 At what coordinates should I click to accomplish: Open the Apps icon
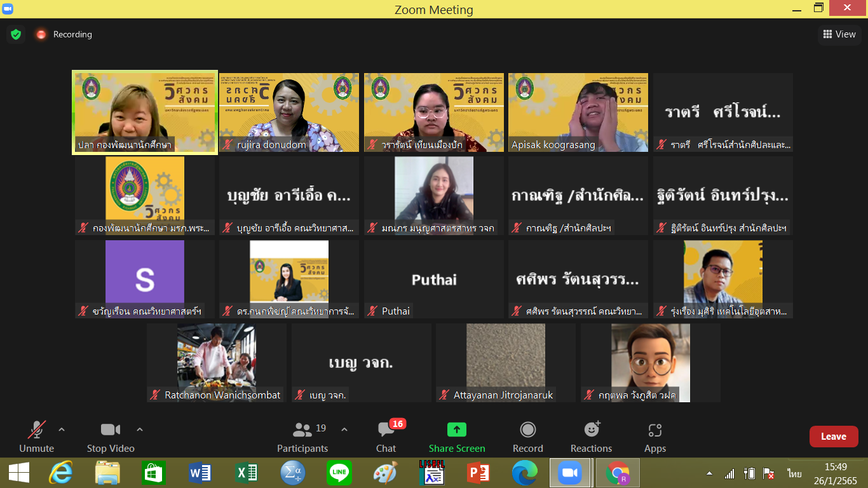pyautogui.click(x=655, y=430)
